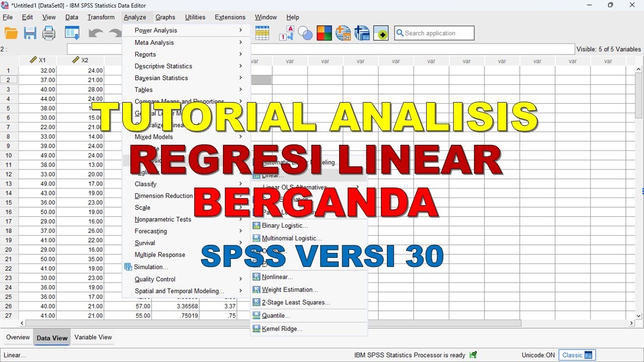Viewport: 644px width, 362px height.
Task: Click the ruler icon in the X1 column header
Action: (33, 60)
